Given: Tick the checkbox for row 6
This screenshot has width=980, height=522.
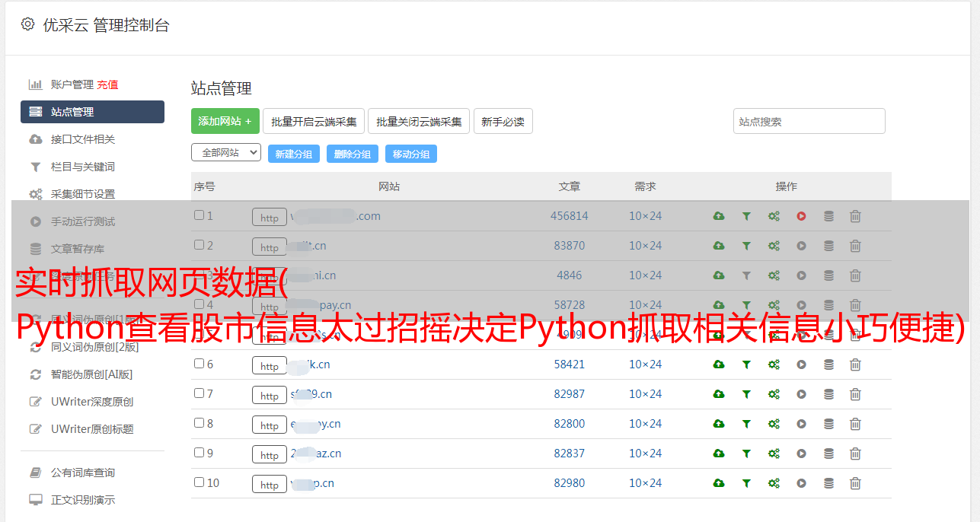Looking at the screenshot, I should coord(199,364).
